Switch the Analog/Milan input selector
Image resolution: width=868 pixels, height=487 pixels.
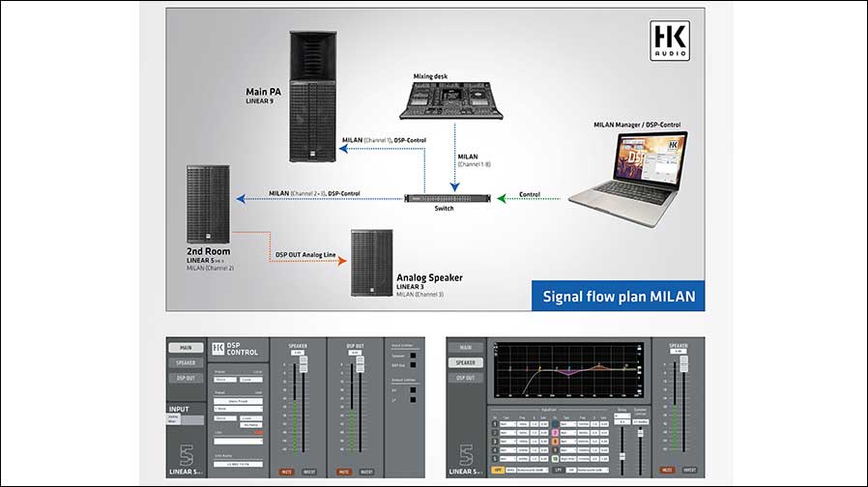[185, 420]
